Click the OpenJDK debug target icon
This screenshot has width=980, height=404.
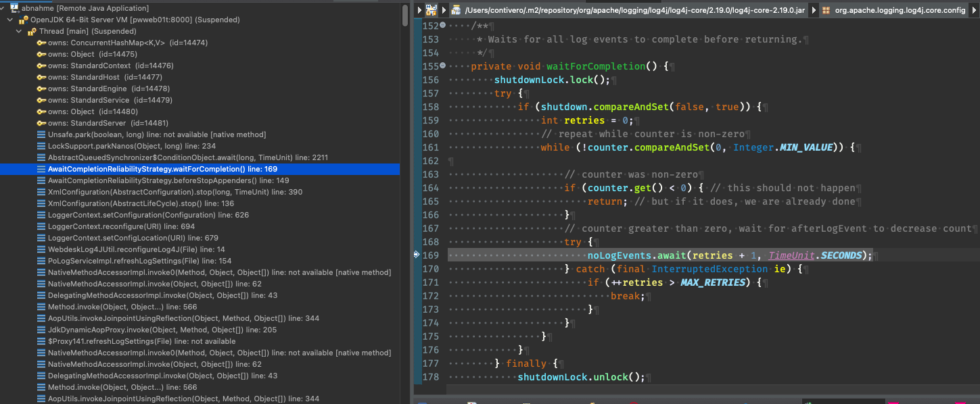(24, 20)
